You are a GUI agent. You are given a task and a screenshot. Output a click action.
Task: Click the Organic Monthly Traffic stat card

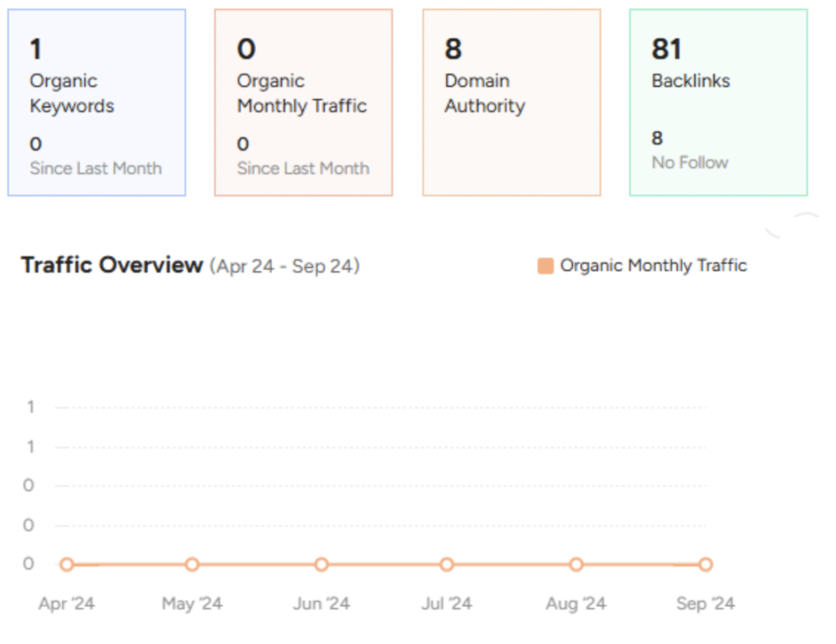point(303,103)
